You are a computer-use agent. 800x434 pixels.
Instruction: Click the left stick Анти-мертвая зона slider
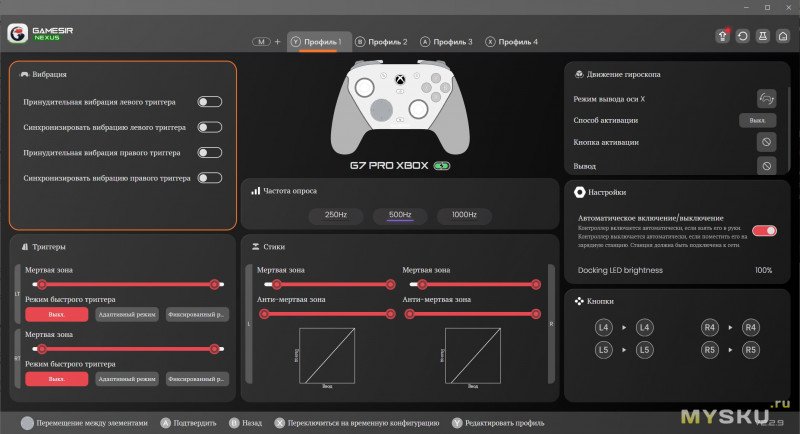(324, 313)
